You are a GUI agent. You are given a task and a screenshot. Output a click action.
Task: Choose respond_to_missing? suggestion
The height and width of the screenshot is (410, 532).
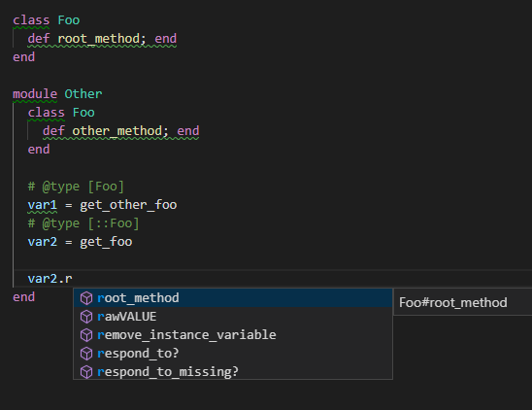coord(233,371)
